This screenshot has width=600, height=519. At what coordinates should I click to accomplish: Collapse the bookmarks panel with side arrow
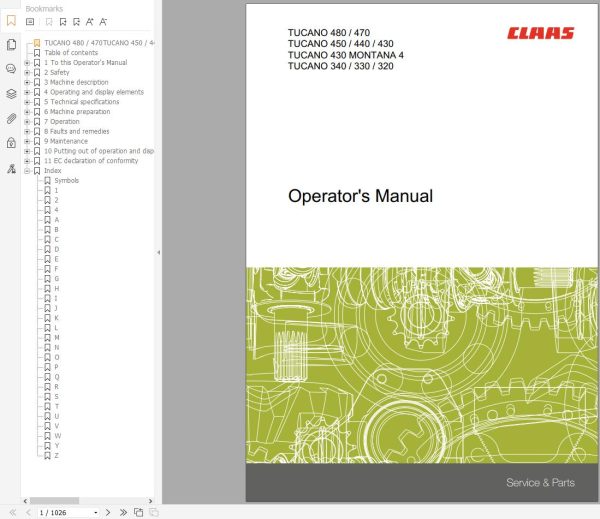[x=158, y=253]
